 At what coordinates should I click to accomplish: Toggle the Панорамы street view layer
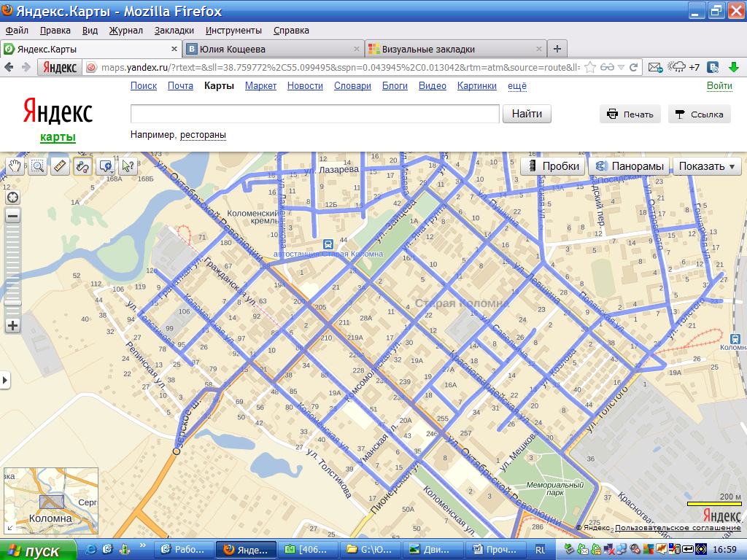coord(630,166)
